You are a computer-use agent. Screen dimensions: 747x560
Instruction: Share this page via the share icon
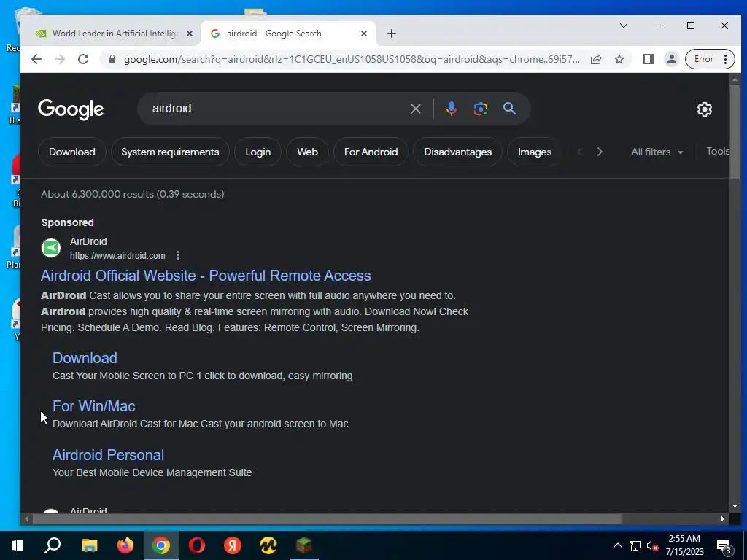[x=595, y=59]
